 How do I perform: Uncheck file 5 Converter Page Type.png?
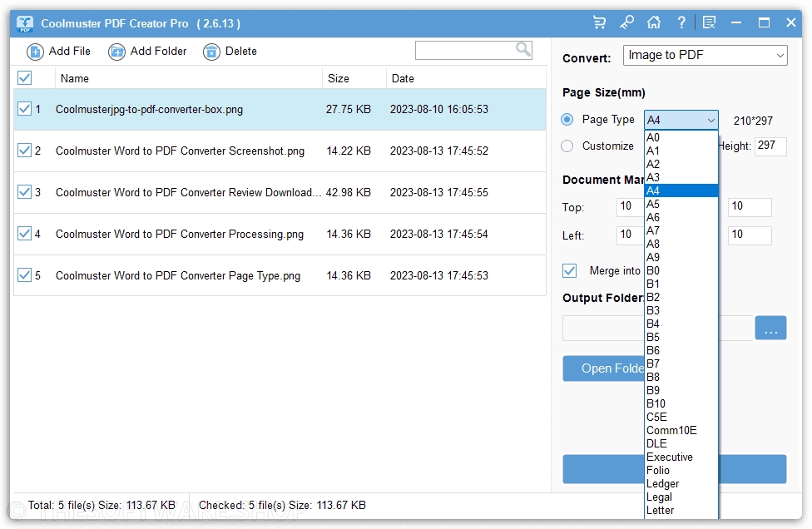click(24, 274)
